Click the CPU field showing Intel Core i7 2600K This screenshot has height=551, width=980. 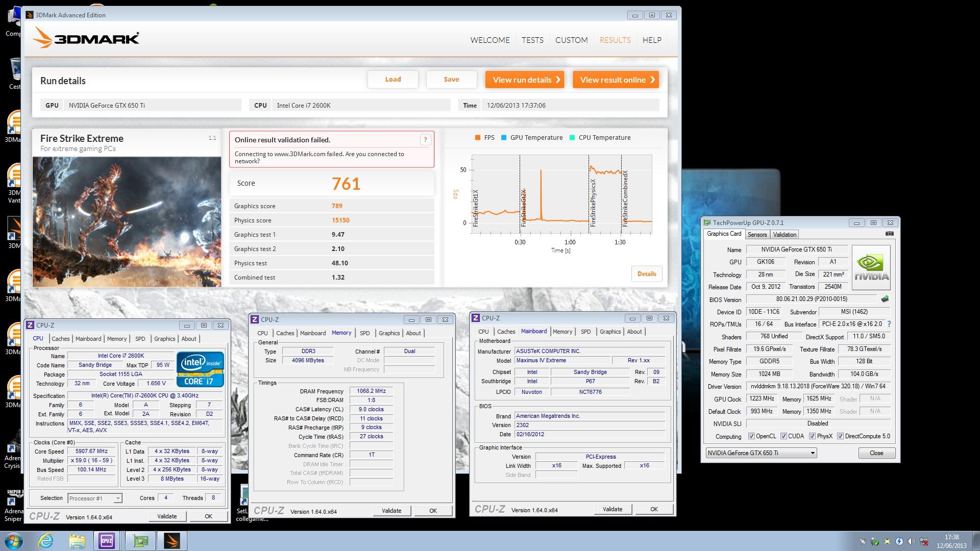pyautogui.click(x=361, y=105)
